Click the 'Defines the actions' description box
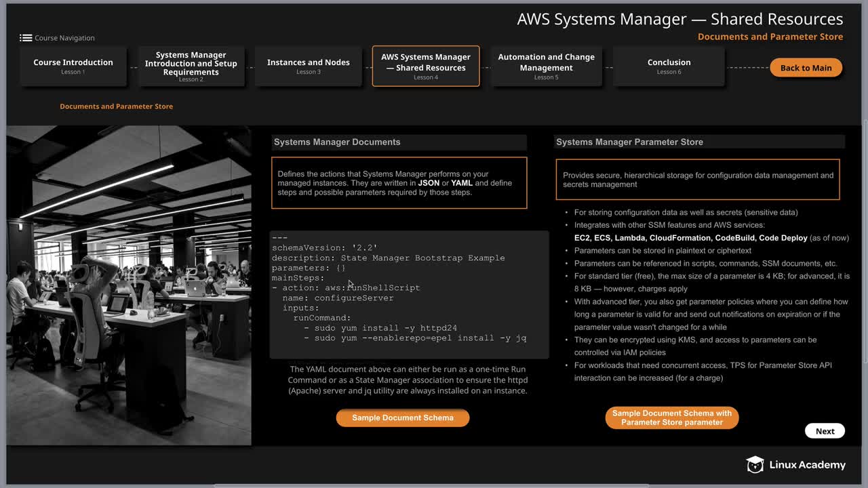 click(x=399, y=183)
